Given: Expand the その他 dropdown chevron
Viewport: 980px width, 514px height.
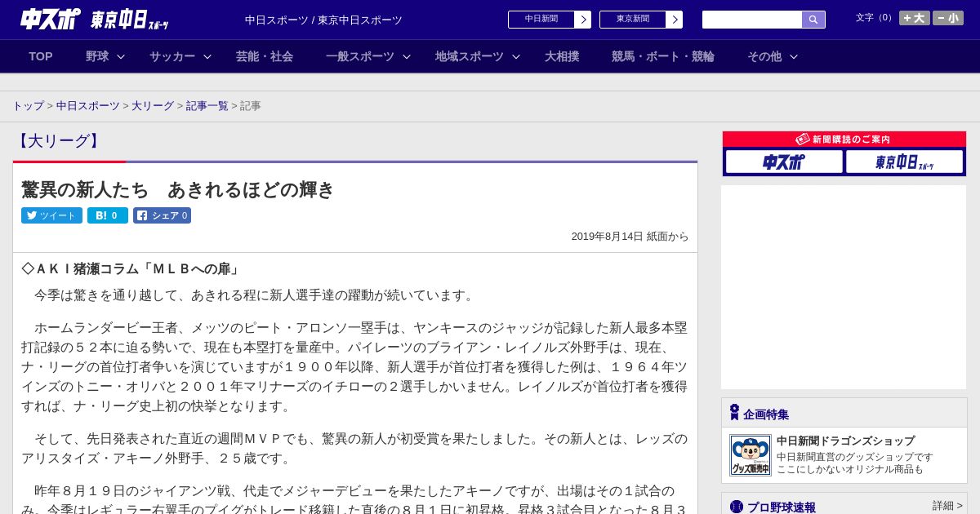Looking at the screenshot, I should [794, 56].
